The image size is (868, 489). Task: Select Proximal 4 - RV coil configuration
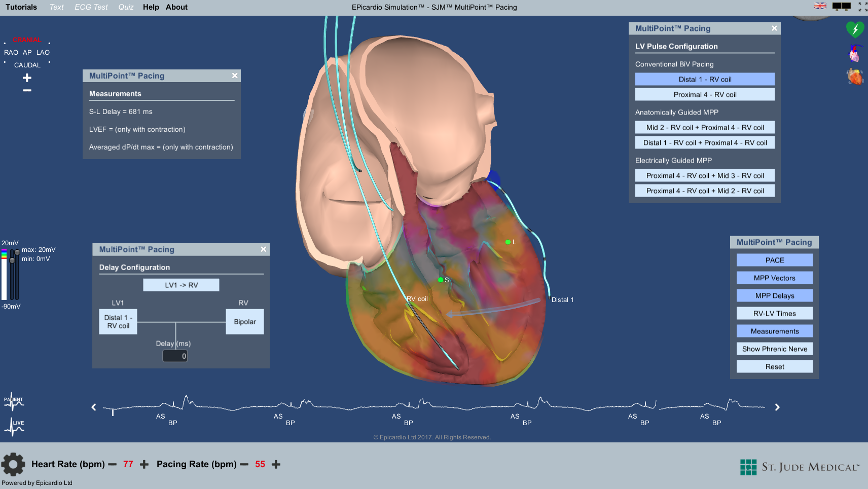pos(705,94)
